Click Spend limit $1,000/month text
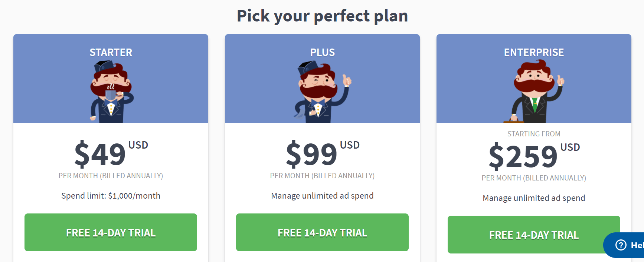The height and width of the screenshot is (262, 644). pyautogui.click(x=111, y=196)
